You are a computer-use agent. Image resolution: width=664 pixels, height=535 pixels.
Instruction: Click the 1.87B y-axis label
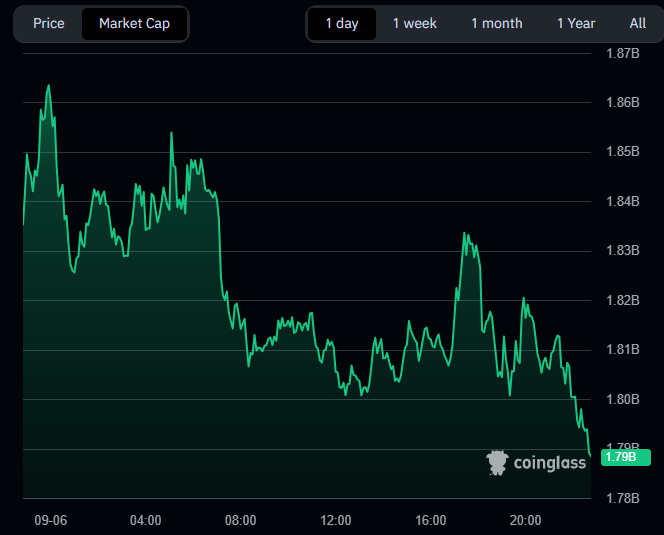pos(623,53)
